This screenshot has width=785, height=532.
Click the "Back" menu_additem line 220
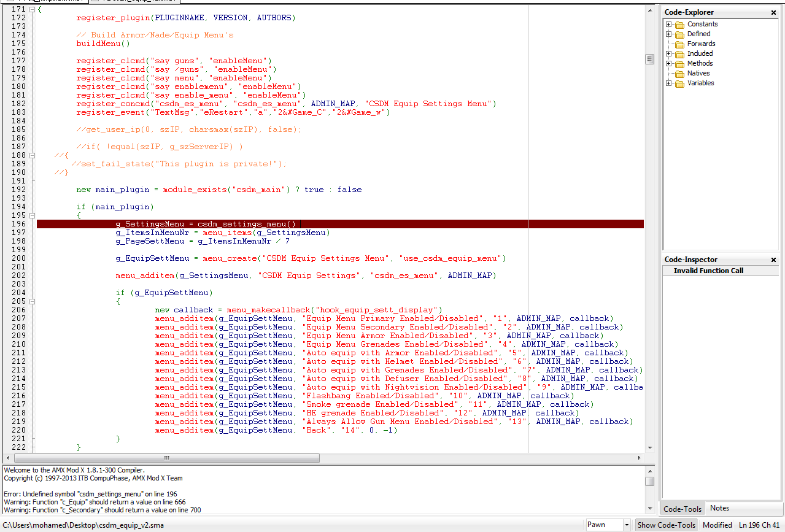[x=276, y=430]
